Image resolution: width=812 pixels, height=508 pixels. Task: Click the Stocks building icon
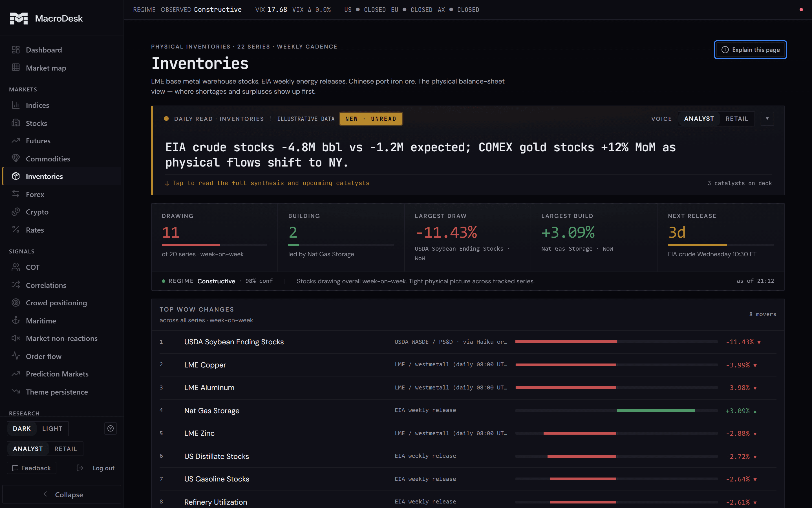click(16, 123)
